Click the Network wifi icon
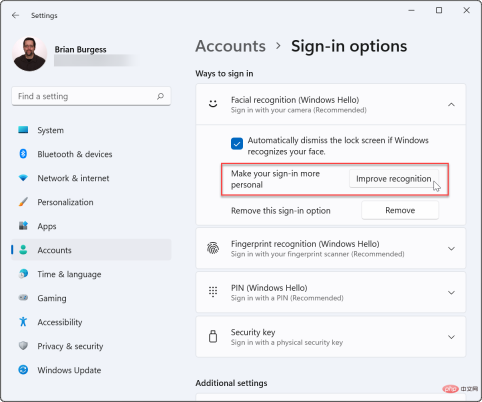 pyautogui.click(x=23, y=178)
